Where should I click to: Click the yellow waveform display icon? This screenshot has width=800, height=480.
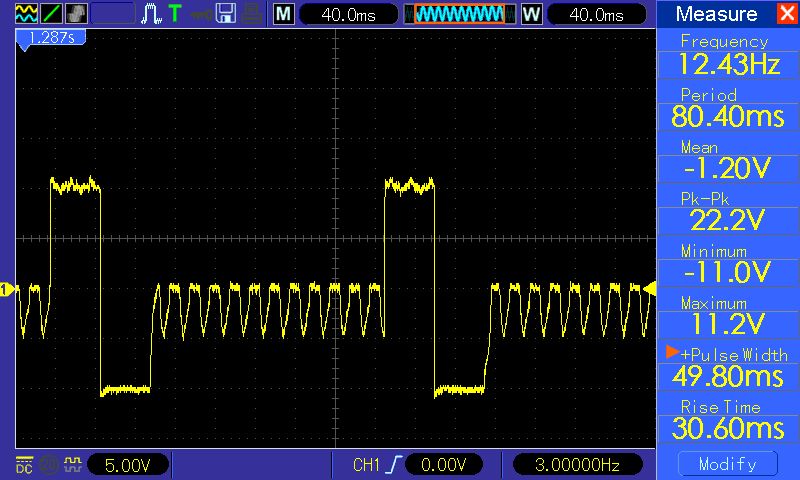pos(25,14)
